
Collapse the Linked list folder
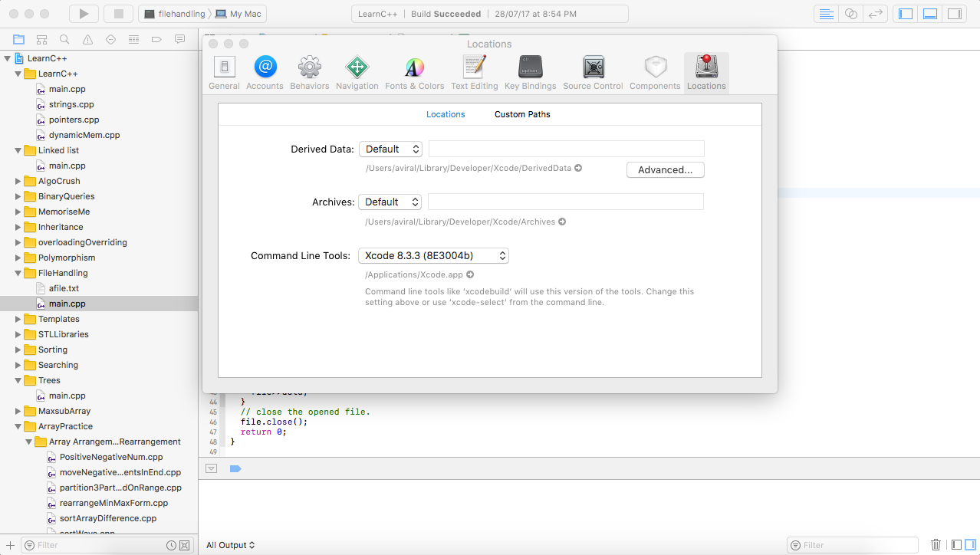click(x=18, y=150)
